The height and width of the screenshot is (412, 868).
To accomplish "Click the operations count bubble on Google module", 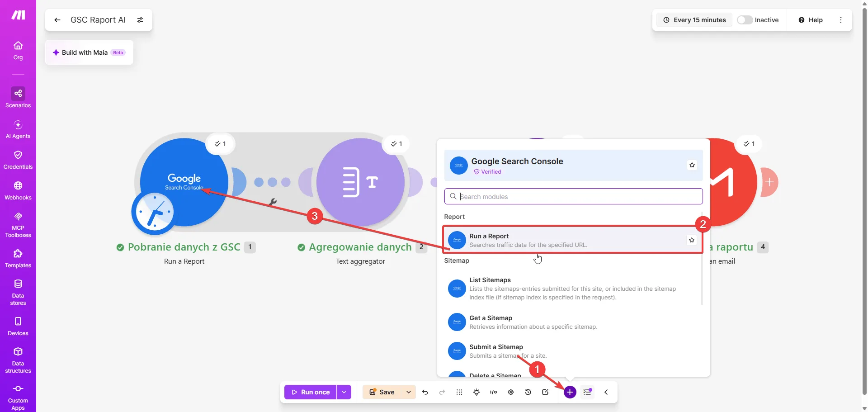I will pyautogui.click(x=220, y=144).
